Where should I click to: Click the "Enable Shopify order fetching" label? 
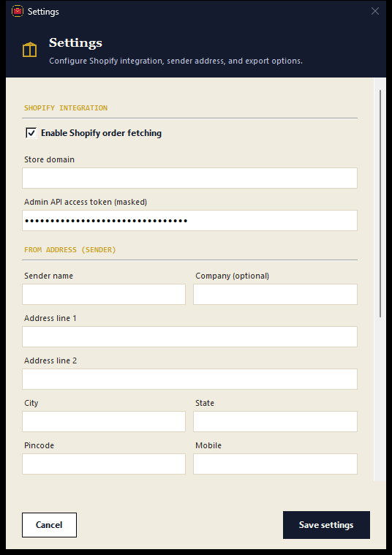[x=101, y=133]
